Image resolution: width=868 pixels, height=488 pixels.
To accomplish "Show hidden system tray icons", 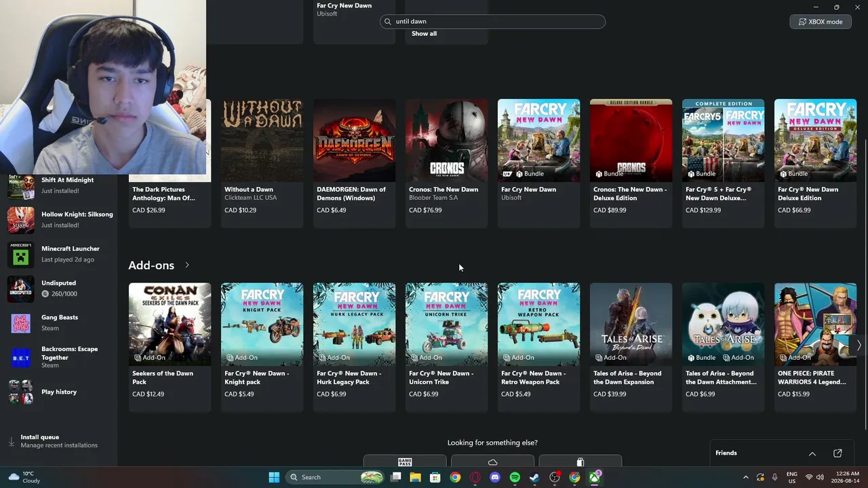I will [x=746, y=477].
